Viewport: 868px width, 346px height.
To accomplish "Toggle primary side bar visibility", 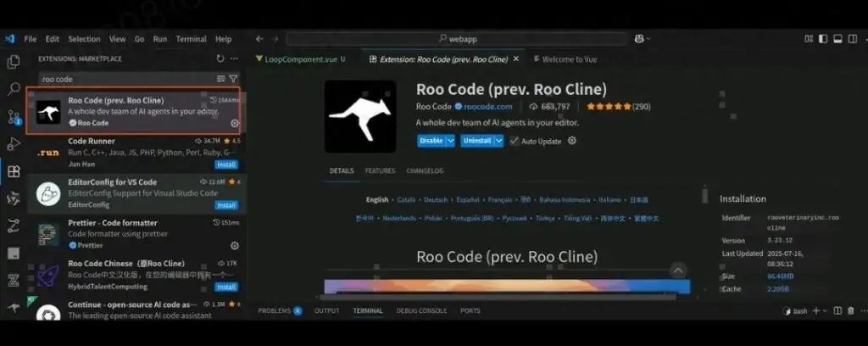I will tap(823, 39).
